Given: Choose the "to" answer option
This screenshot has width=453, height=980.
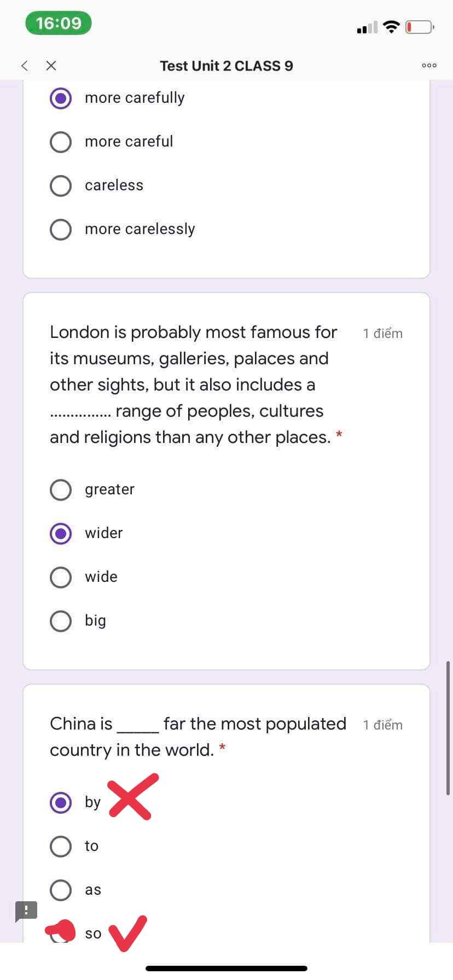Looking at the screenshot, I should coord(61,846).
